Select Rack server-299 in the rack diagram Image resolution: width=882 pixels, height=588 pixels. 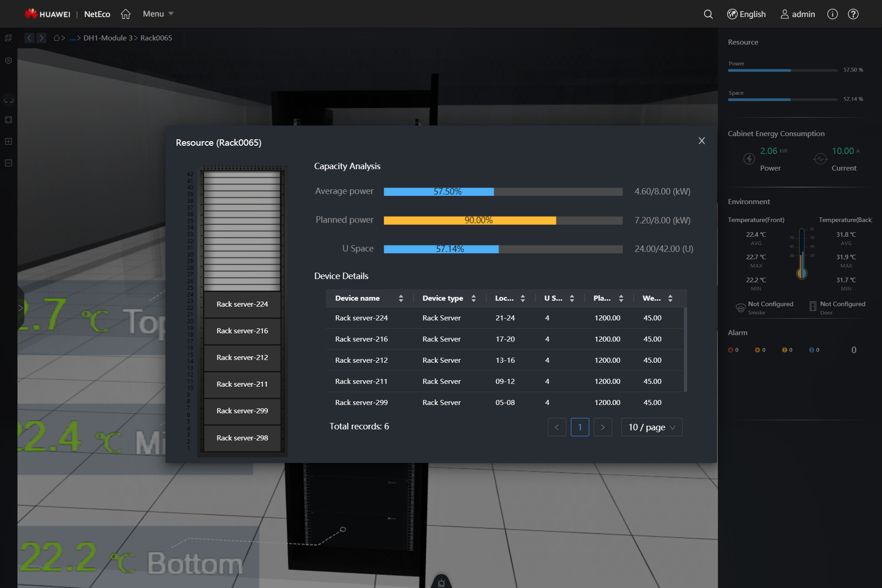(242, 411)
